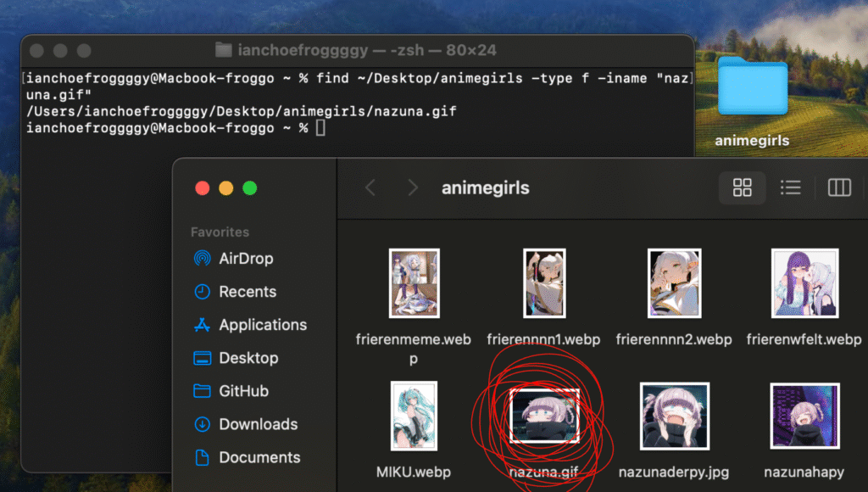Select the MIKU.webp file
This screenshot has width=868, height=492.
coord(414,416)
